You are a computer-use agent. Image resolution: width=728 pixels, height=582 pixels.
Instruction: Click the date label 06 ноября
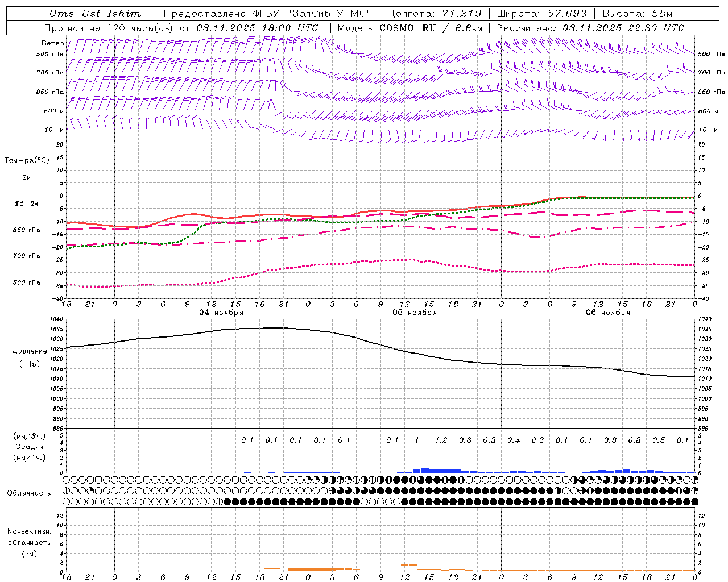(608, 313)
